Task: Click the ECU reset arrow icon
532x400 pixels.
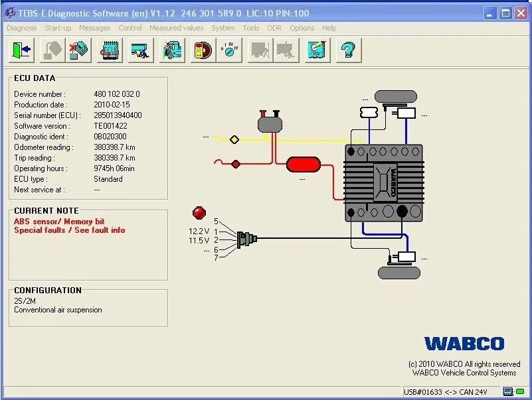Action: point(110,50)
